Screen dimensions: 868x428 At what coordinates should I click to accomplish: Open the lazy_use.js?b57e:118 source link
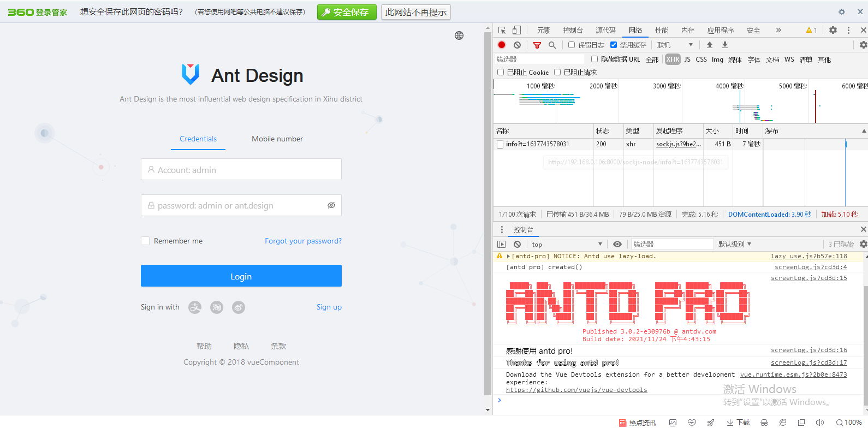809,256
